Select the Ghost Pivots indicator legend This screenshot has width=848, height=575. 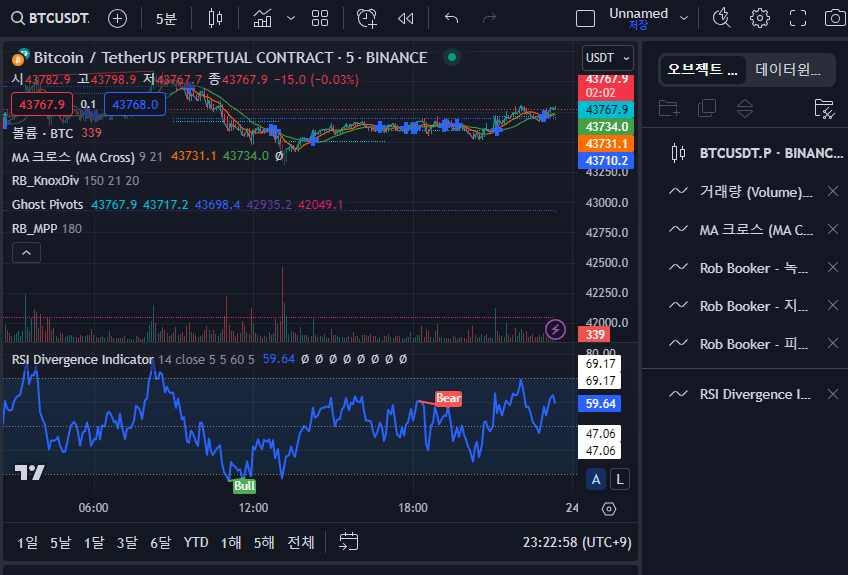(x=48, y=204)
